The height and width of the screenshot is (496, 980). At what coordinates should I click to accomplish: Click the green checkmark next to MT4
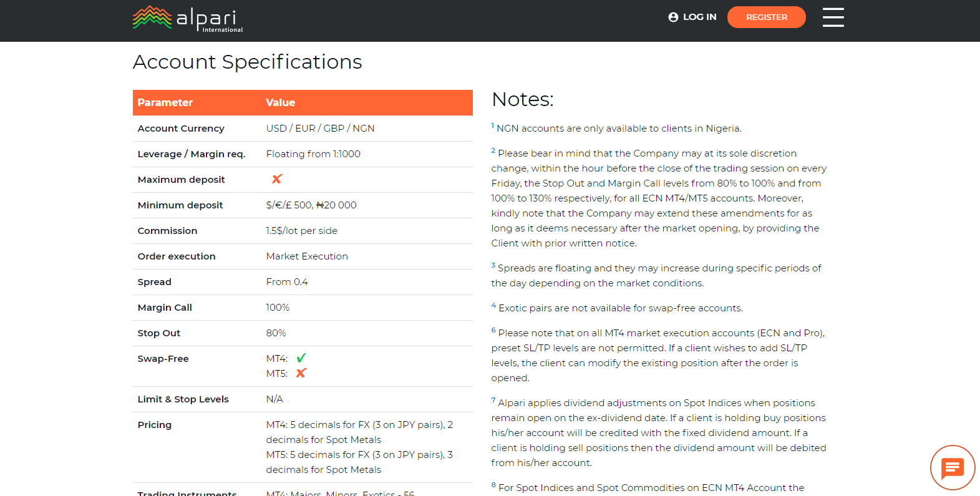(301, 358)
